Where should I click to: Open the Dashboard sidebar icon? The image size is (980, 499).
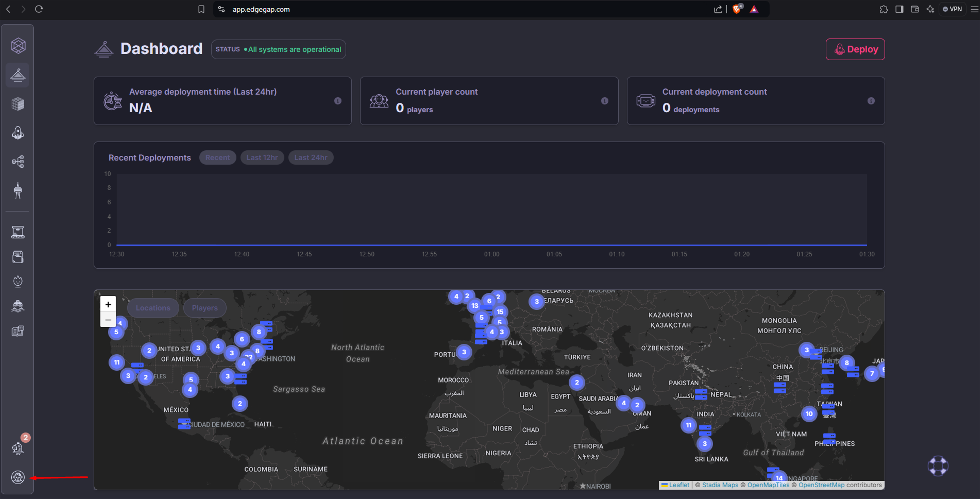click(18, 75)
